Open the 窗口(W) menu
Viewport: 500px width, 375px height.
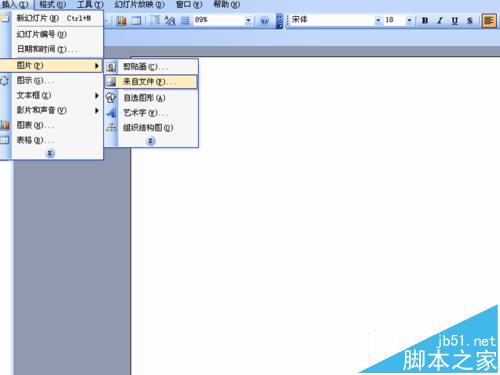point(189,5)
